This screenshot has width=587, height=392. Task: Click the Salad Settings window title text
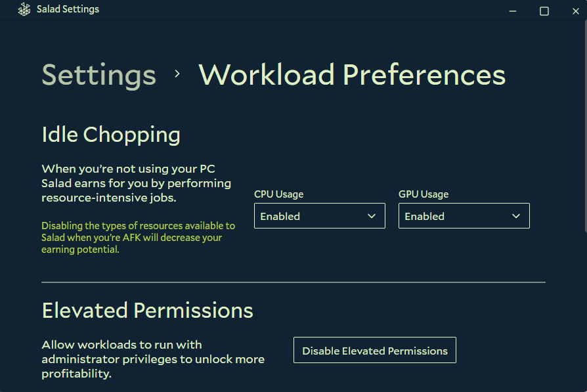[68, 10]
